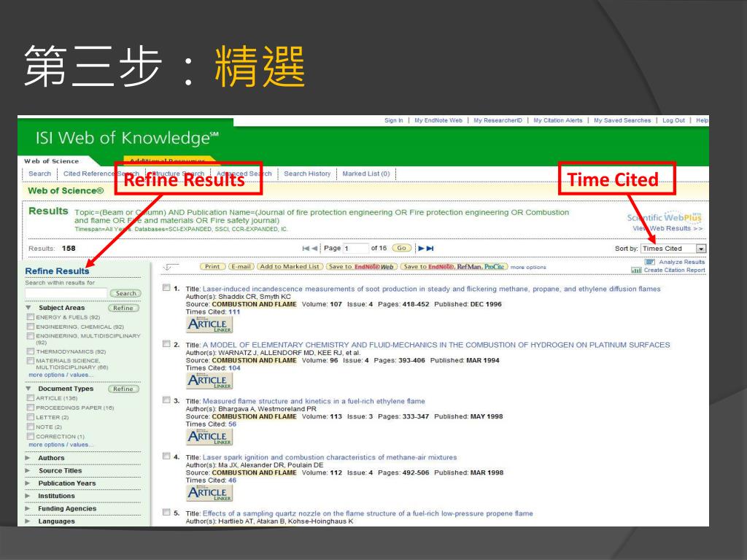Click Analyze Results icon

(x=649, y=262)
